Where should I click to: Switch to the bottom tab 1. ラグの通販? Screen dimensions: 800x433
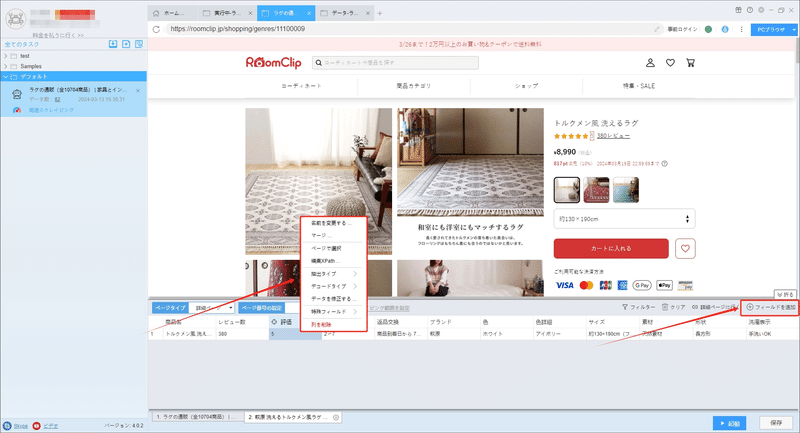(196, 417)
